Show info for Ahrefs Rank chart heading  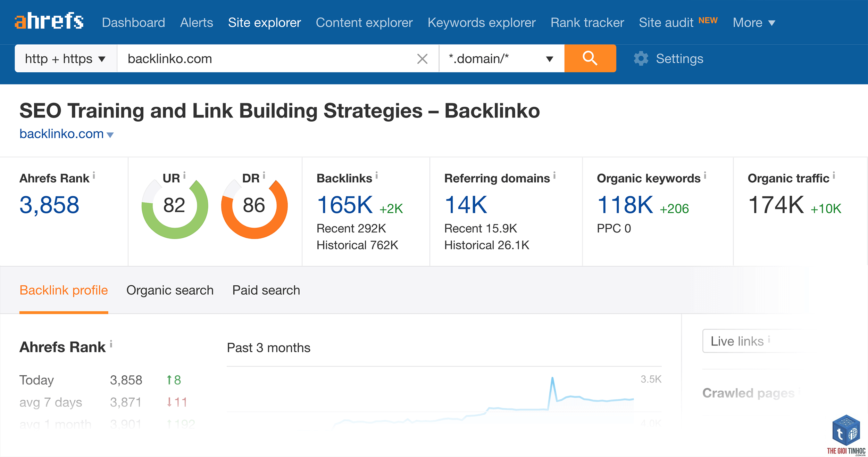[x=111, y=344]
